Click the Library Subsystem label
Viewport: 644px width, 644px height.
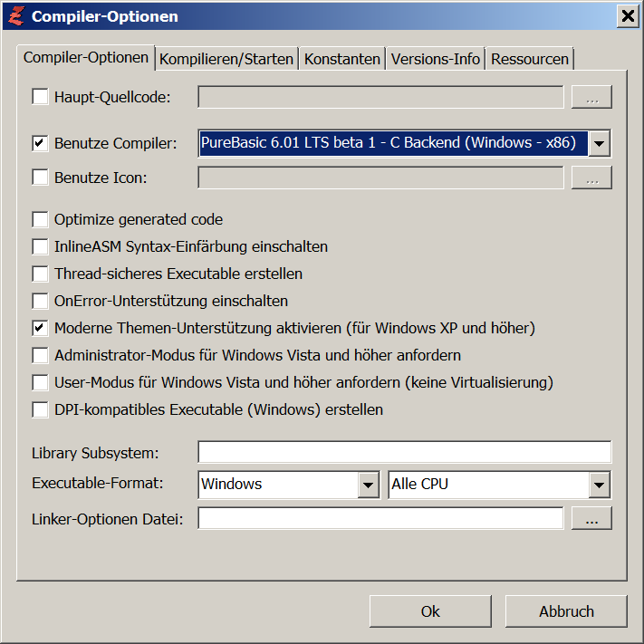pos(95,453)
